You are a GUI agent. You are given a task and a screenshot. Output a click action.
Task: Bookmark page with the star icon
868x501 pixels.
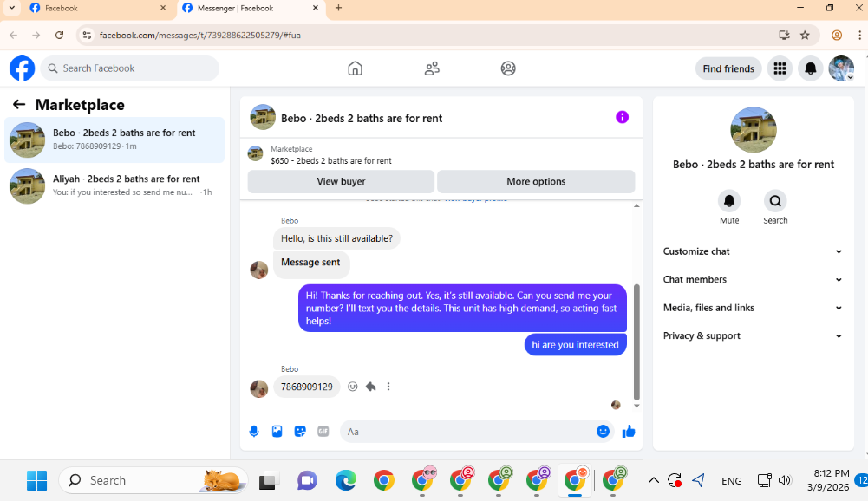pos(805,35)
